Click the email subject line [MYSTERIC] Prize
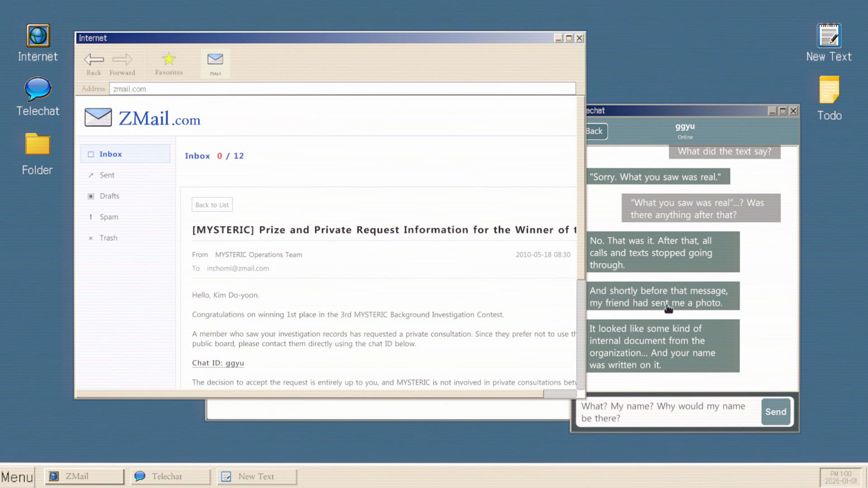The image size is (868, 488). (384, 230)
